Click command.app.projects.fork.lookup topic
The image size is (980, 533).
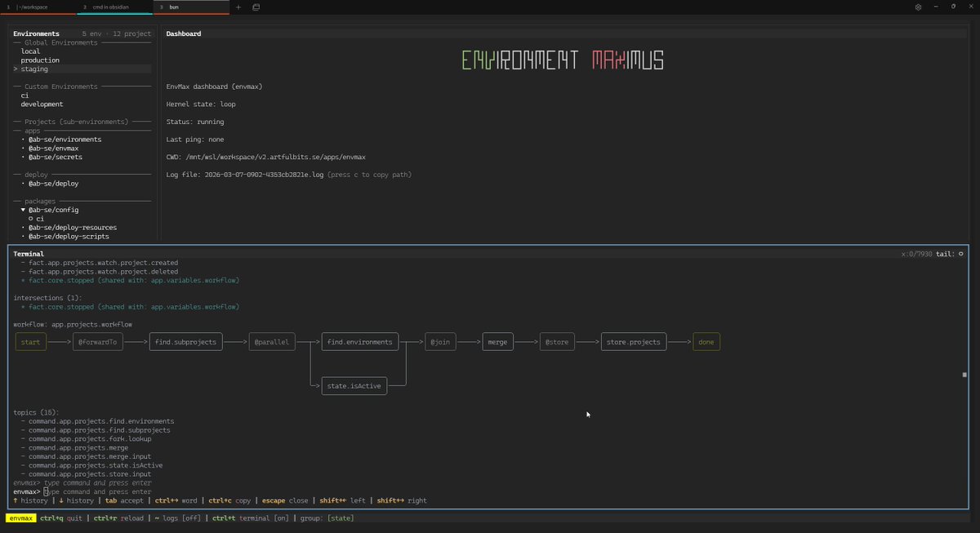coord(89,438)
